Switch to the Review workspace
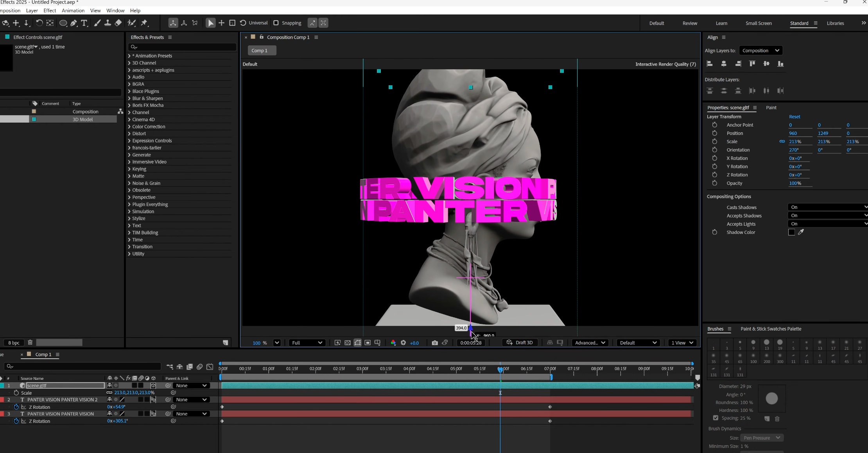The image size is (868, 453). click(x=690, y=23)
